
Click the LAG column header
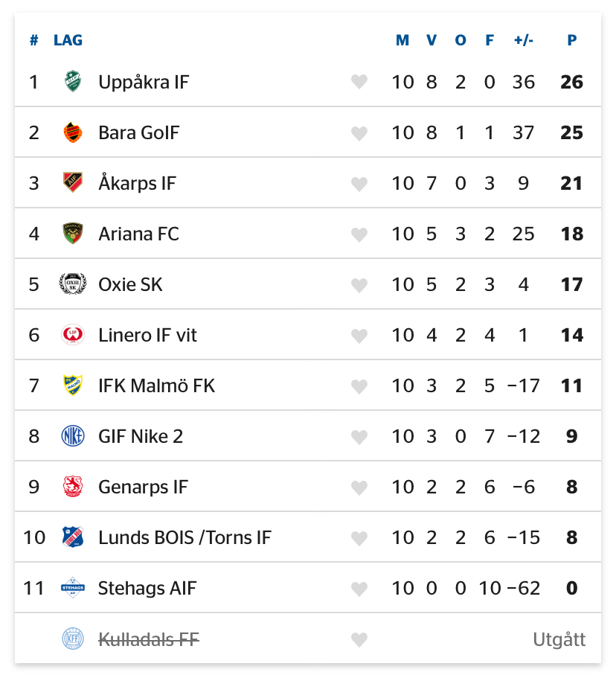tap(68, 40)
